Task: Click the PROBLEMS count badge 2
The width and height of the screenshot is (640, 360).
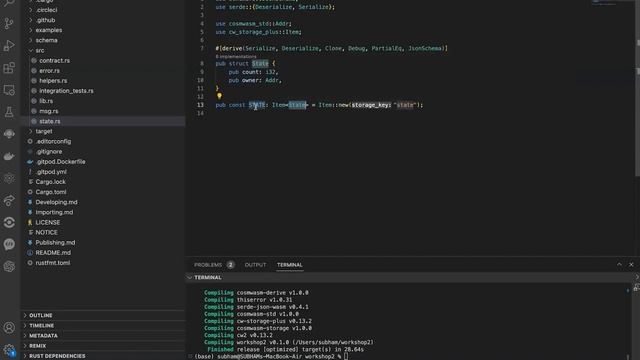Action: [x=230, y=265]
